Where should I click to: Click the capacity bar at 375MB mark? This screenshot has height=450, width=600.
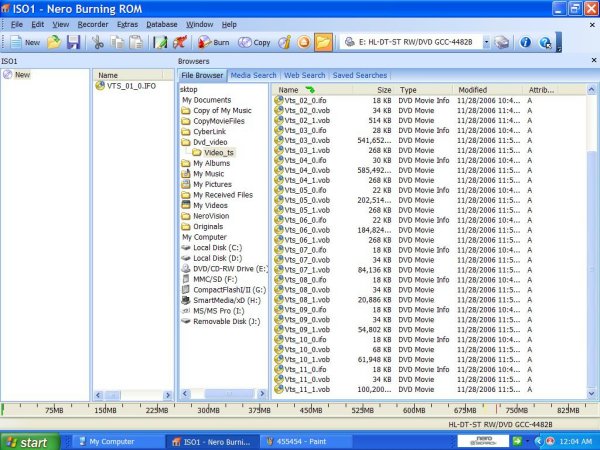(259, 410)
